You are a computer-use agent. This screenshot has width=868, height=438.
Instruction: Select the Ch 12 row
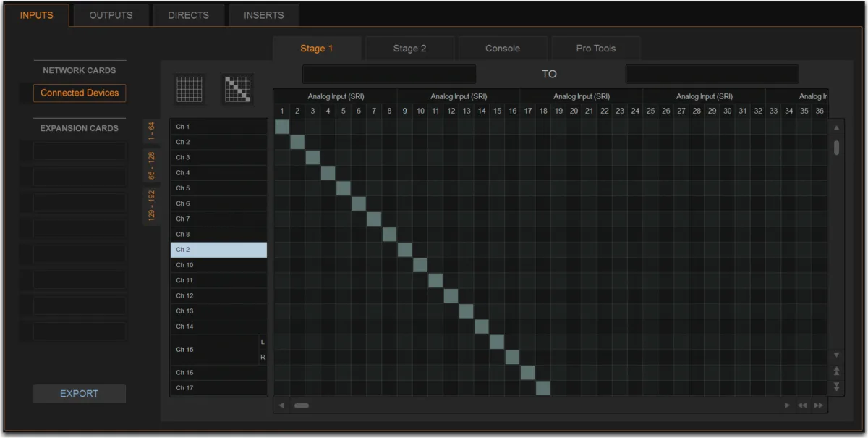pyautogui.click(x=218, y=296)
